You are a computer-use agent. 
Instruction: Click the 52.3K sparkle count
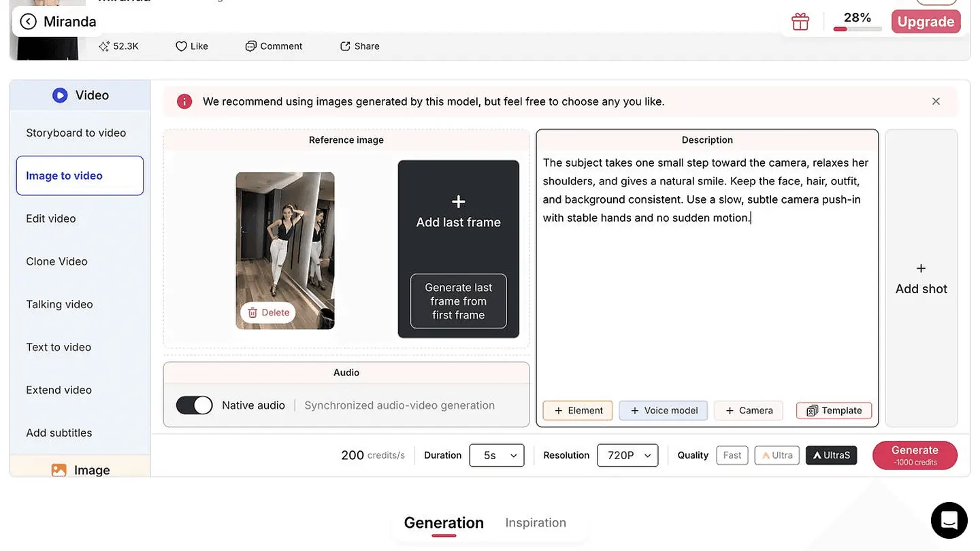[x=118, y=46]
